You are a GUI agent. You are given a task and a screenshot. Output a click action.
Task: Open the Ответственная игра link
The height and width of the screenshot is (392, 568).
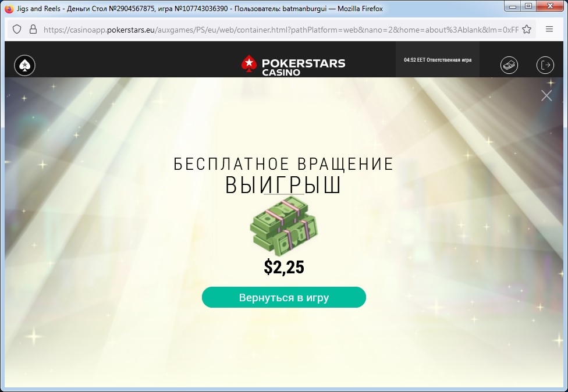[449, 60]
